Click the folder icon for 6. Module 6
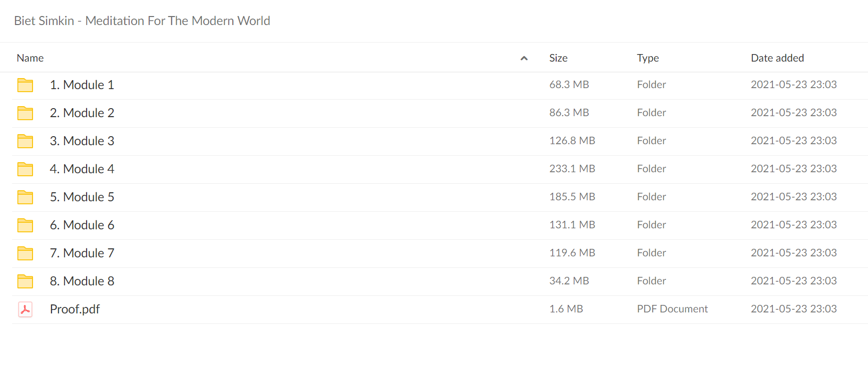Screen dimensions: 868x371 coord(25,225)
